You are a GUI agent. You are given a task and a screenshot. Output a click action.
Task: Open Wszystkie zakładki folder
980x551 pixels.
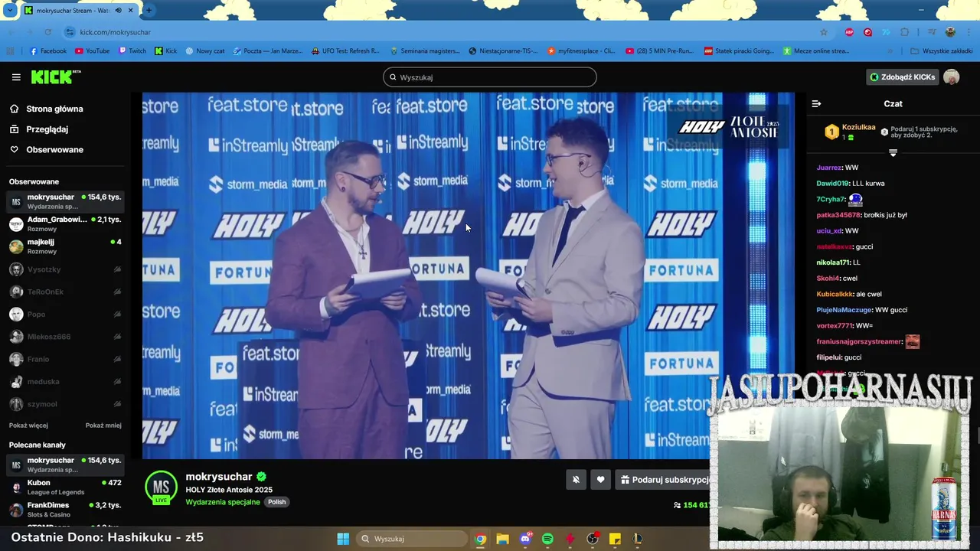coord(942,51)
